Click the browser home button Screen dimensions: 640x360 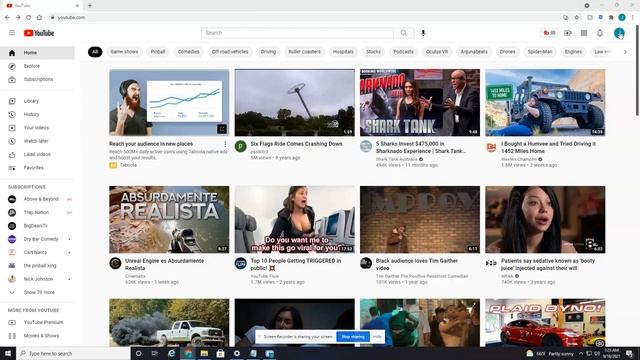tap(39, 18)
